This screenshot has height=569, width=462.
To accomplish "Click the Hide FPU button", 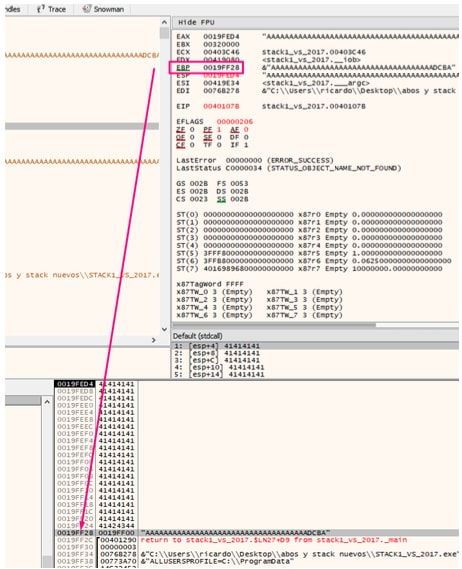I will (x=196, y=22).
